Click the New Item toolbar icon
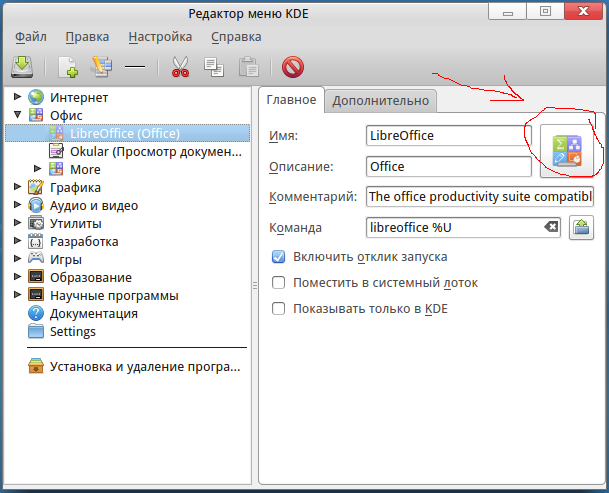The image size is (609, 493). [68, 67]
